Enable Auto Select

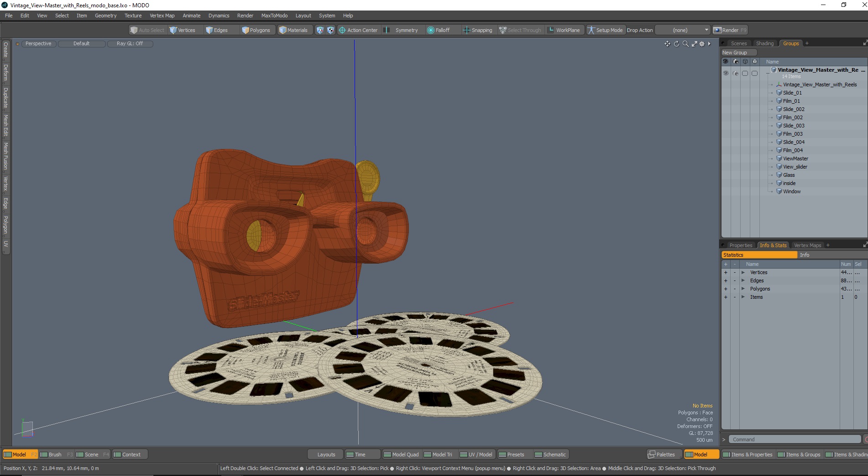pos(147,30)
